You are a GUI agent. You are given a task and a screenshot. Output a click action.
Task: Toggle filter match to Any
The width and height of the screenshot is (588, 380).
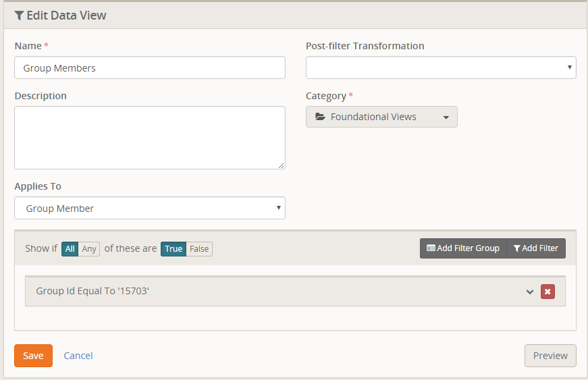point(89,249)
